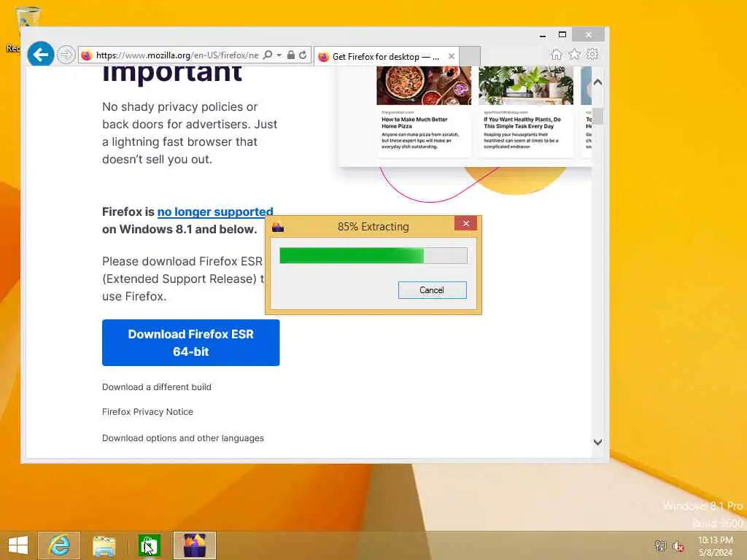747x560 pixels.
Task: Open the muted volume icon in tray
Action: [x=678, y=546]
